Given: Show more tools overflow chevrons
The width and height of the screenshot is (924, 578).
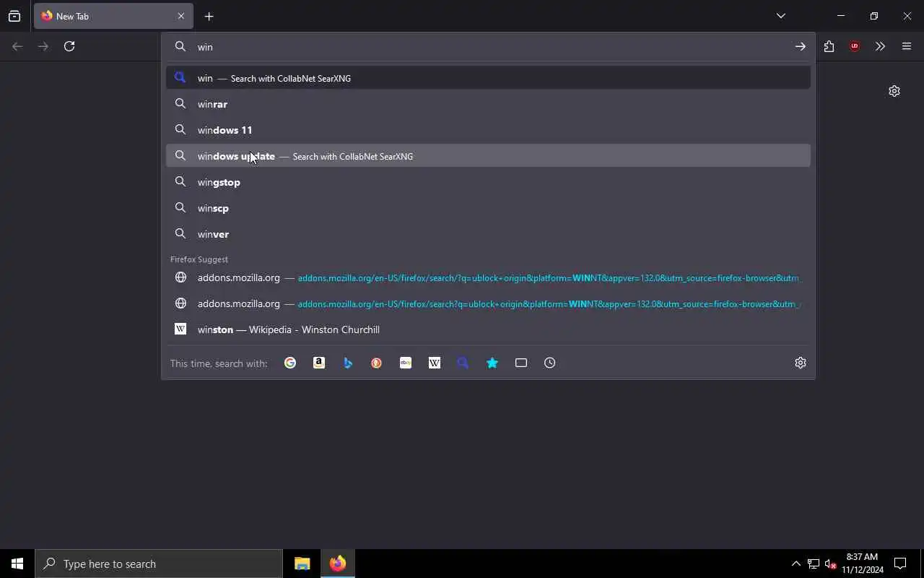Looking at the screenshot, I should pyautogui.click(x=880, y=46).
